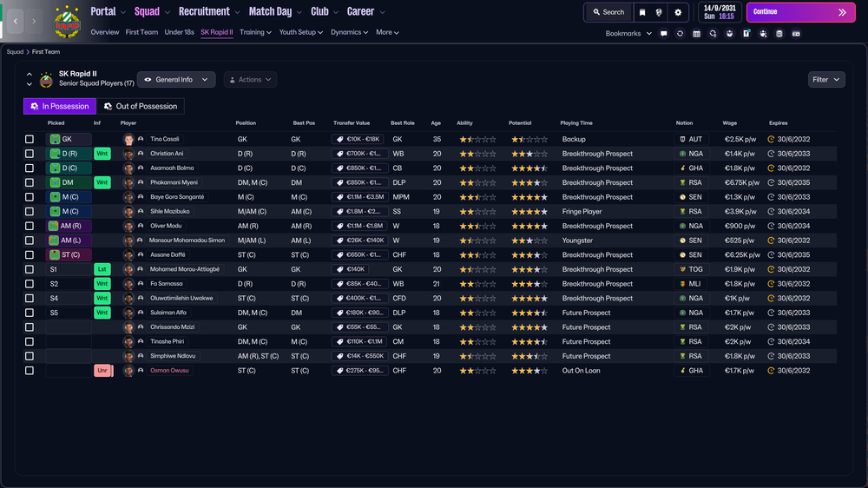Image resolution: width=868 pixels, height=488 pixels.
Task: Click the Search field in top bar
Action: pos(608,12)
